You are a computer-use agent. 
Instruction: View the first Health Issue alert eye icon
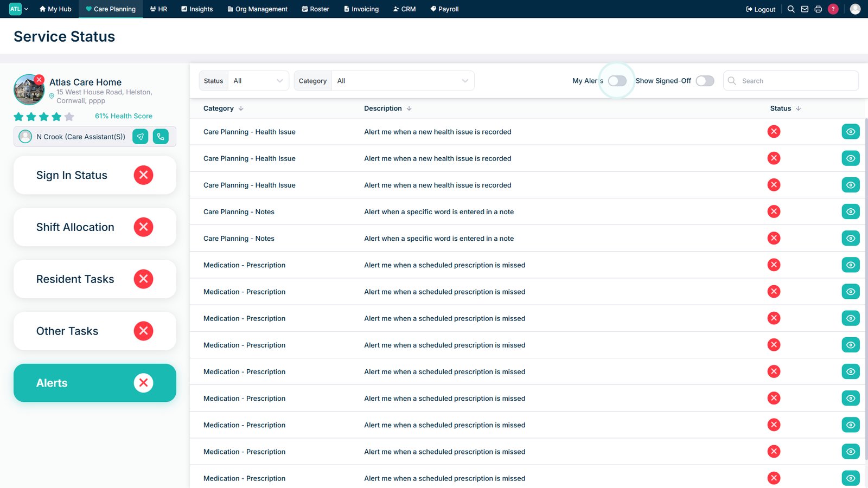[x=850, y=132]
